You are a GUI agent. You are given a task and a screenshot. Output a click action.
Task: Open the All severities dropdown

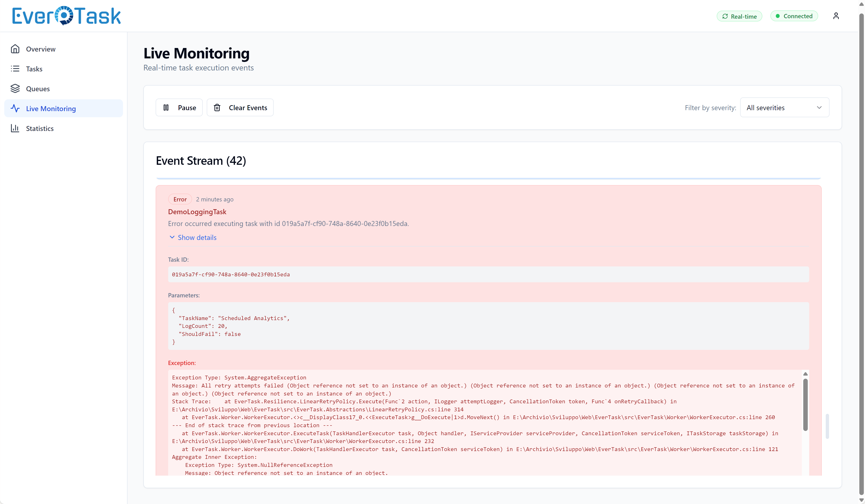(784, 108)
